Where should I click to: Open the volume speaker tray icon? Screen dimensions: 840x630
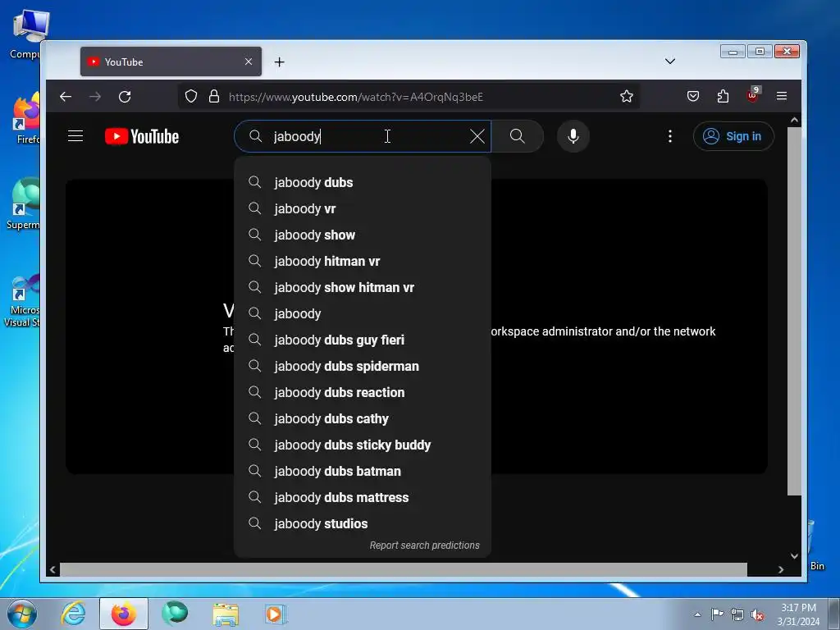click(x=757, y=614)
